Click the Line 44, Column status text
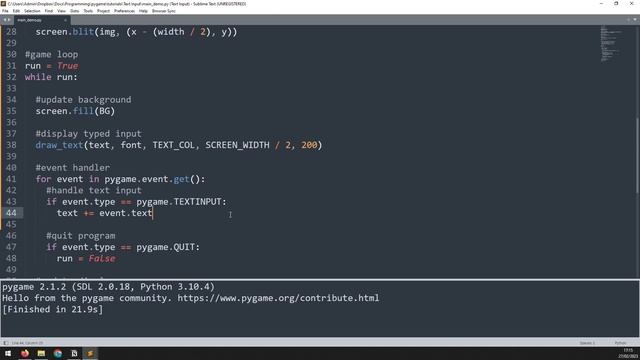 click(27, 343)
